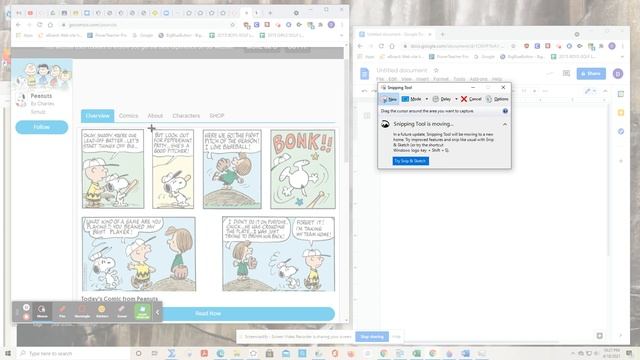Click the Untitled document title field
The width and height of the screenshot is (640, 360).
pyautogui.click(x=402, y=70)
